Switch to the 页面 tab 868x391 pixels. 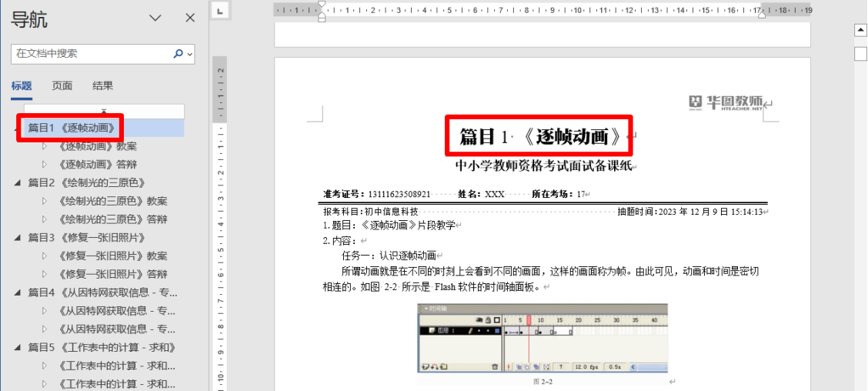[62, 85]
